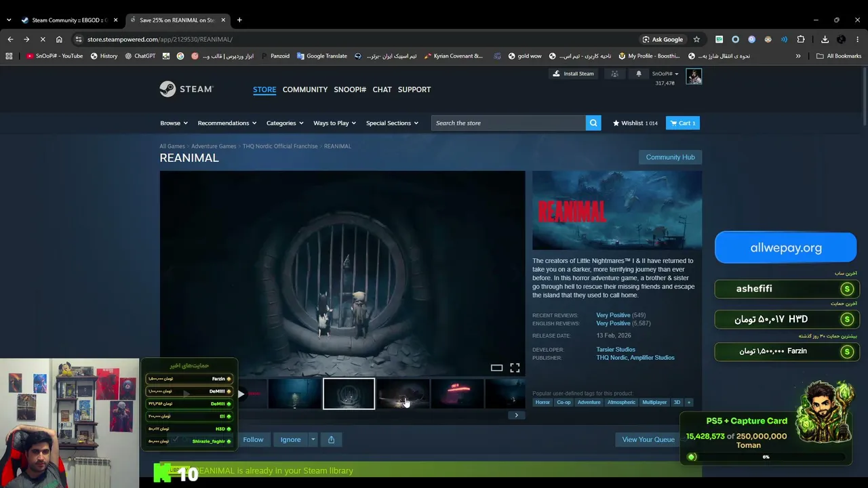
Task: Open the Community Hub
Action: coord(671,157)
